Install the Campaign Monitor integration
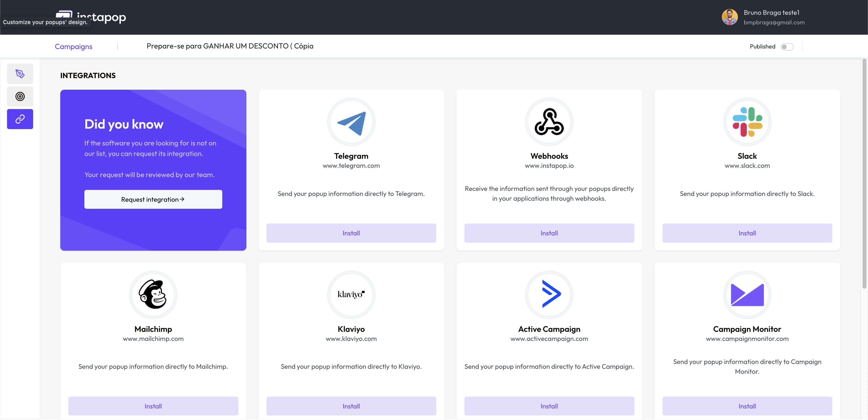 pos(747,406)
